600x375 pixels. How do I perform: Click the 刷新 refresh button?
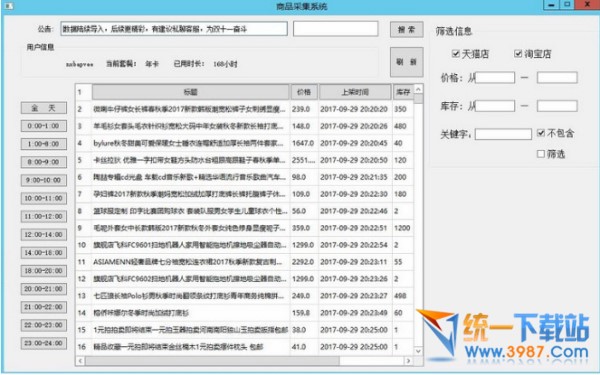[406, 62]
